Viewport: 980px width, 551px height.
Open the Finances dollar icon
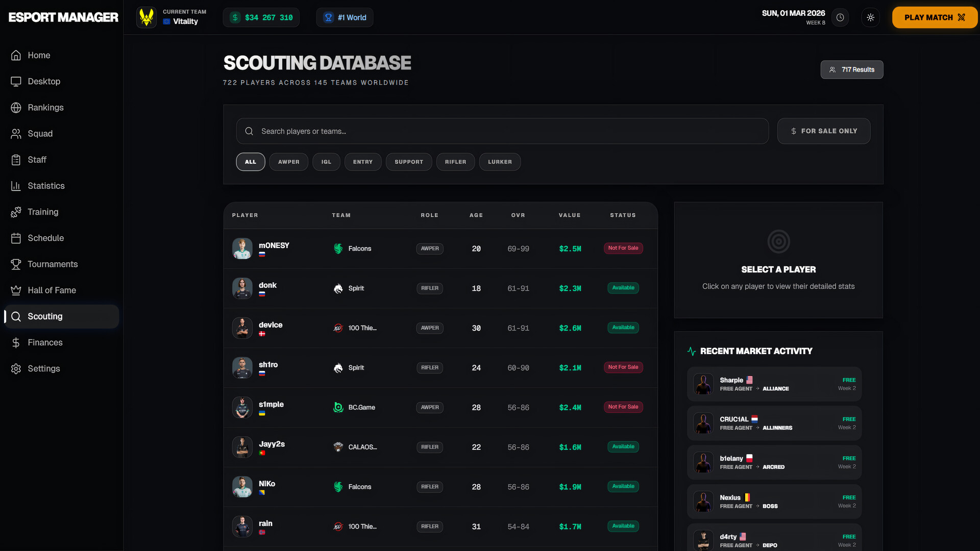tap(16, 342)
